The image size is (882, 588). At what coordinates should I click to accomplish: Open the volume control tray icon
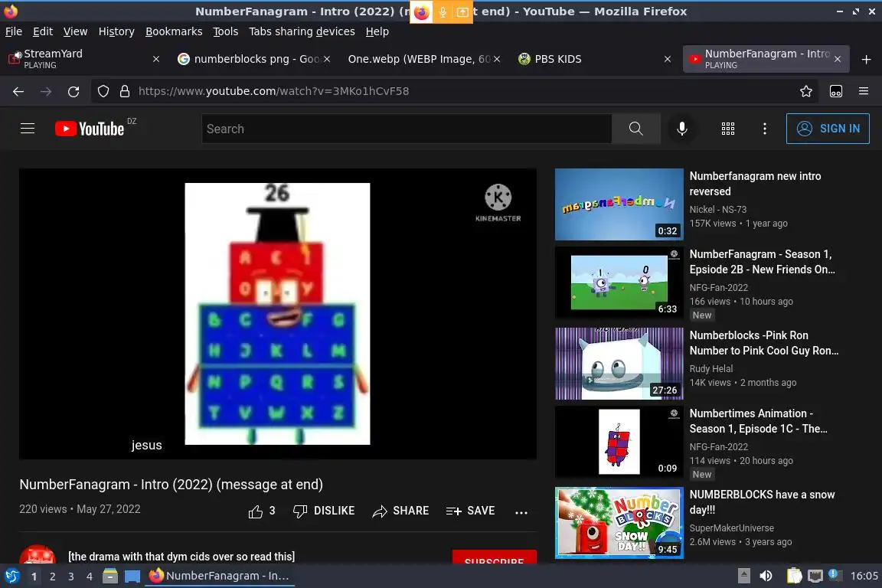click(x=766, y=576)
